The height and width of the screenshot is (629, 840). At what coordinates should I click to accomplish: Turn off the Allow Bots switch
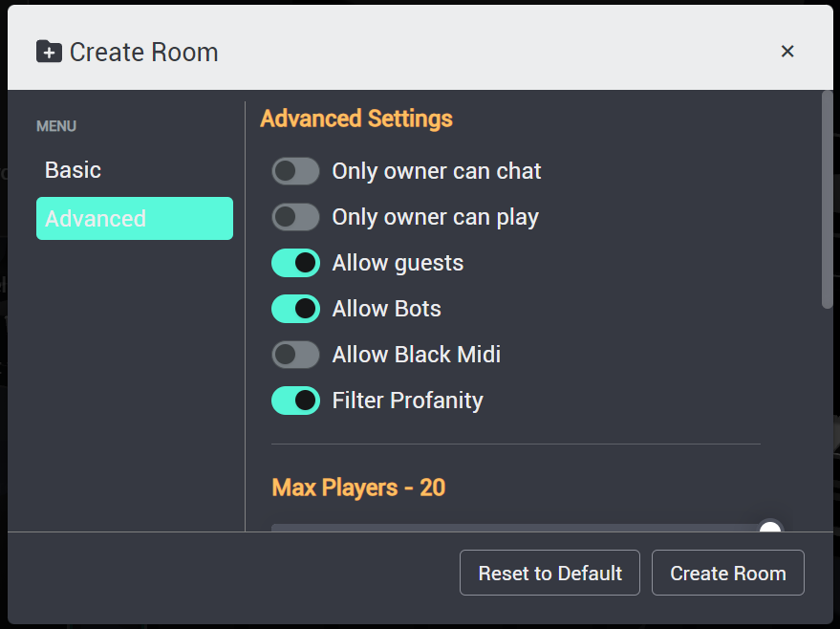[295, 309]
